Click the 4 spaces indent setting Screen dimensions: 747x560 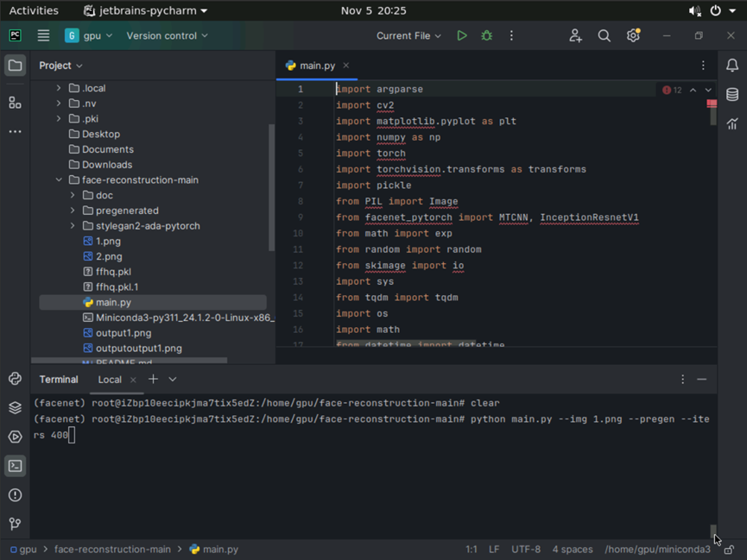coord(573,550)
